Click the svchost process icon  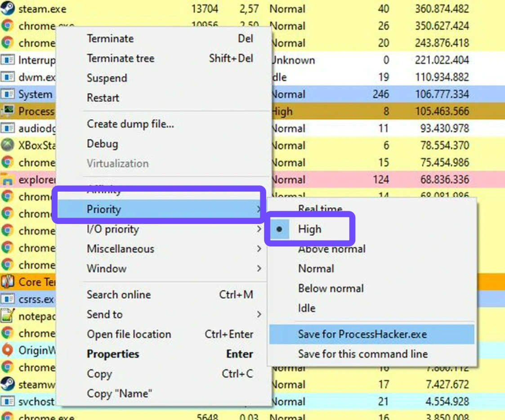click(7, 401)
